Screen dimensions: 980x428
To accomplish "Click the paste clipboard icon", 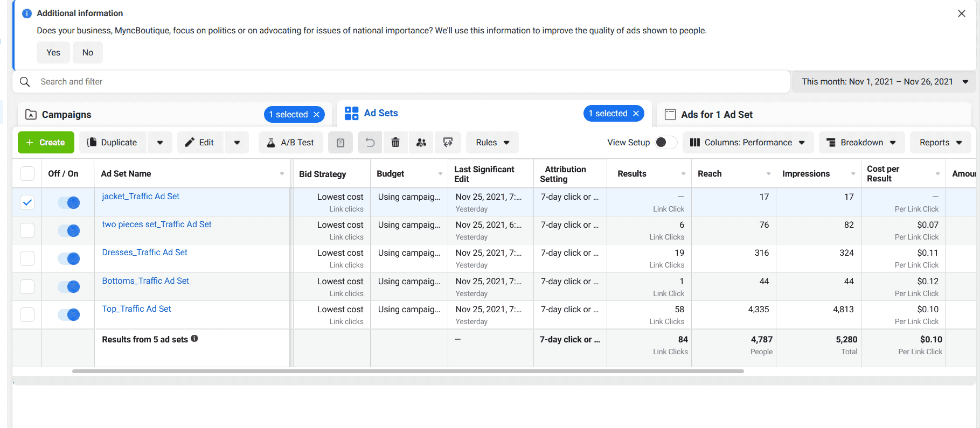I will coord(340,143).
